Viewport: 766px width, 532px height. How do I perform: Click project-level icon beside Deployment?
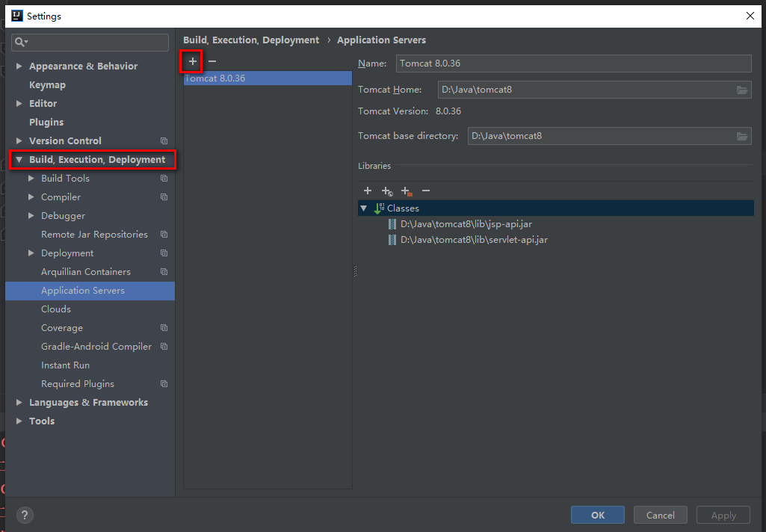click(x=164, y=253)
